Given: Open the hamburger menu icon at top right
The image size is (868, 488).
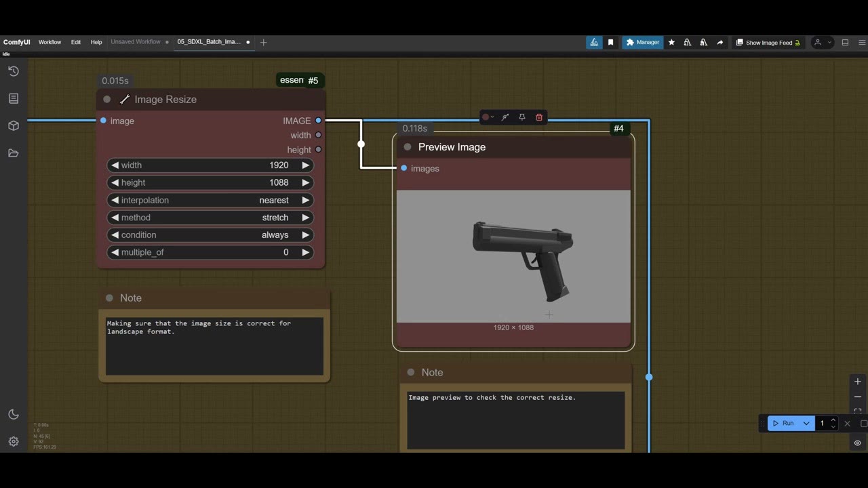Looking at the screenshot, I should [862, 42].
